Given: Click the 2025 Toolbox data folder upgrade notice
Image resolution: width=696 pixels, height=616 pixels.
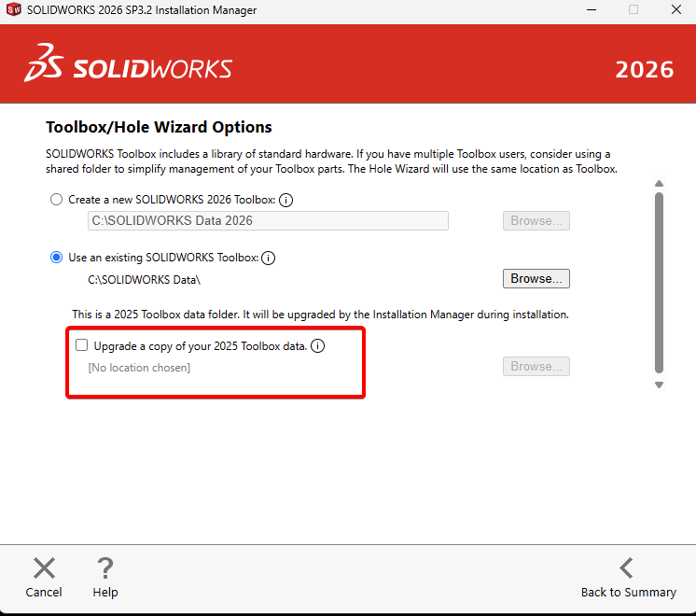Looking at the screenshot, I should pos(321,315).
